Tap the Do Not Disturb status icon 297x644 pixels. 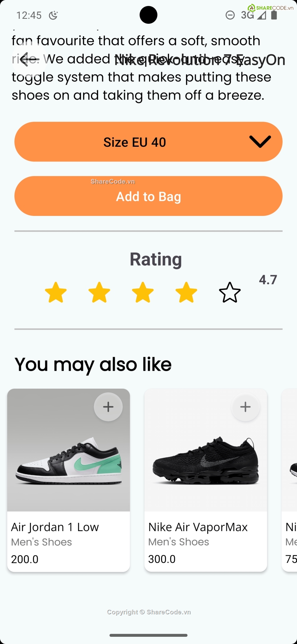point(230,15)
